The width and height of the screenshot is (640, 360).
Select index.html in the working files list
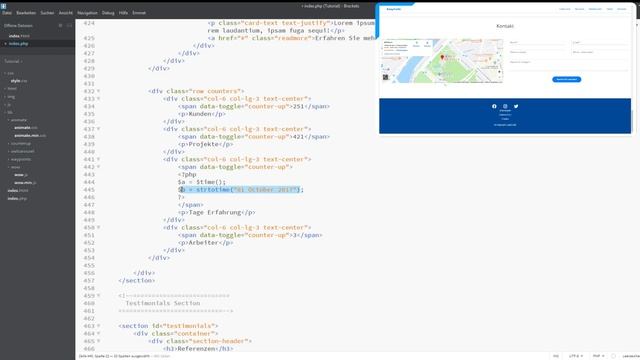pos(19,36)
